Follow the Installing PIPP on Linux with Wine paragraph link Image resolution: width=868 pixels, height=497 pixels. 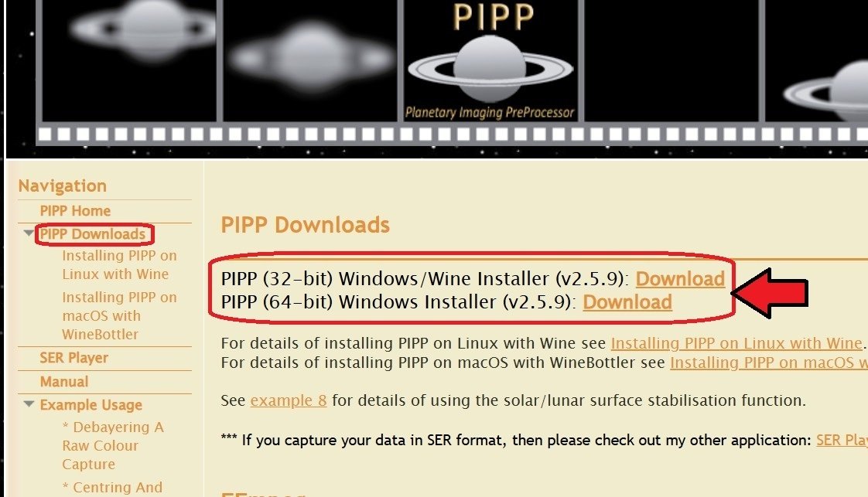pyautogui.click(x=736, y=343)
